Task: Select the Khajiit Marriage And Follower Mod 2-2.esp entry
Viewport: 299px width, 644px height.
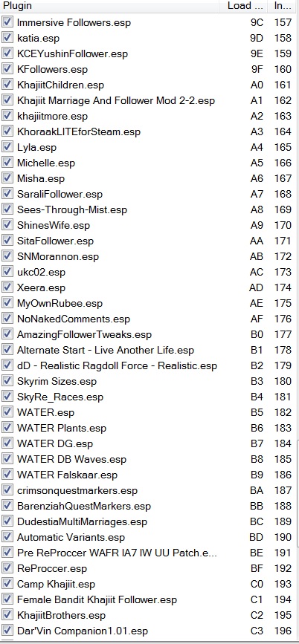Action: (148, 100)
